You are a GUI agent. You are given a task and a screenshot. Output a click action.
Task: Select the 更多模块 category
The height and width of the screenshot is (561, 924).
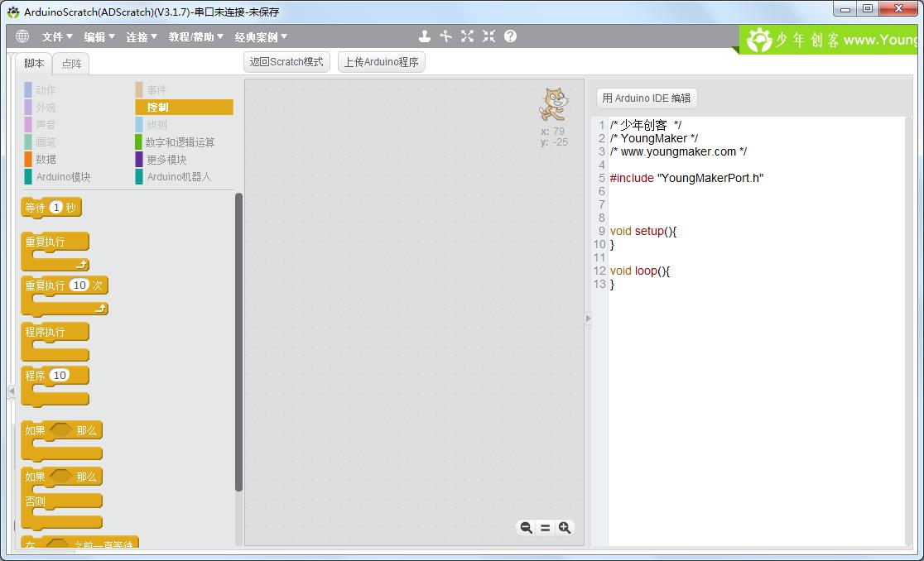pos(161,159)
